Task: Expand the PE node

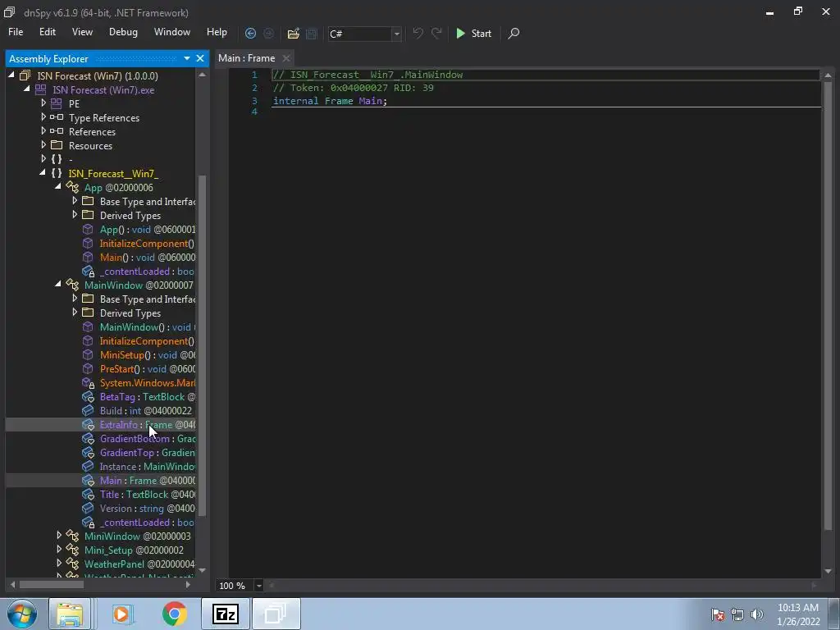Action: click(x=43, y=103)
